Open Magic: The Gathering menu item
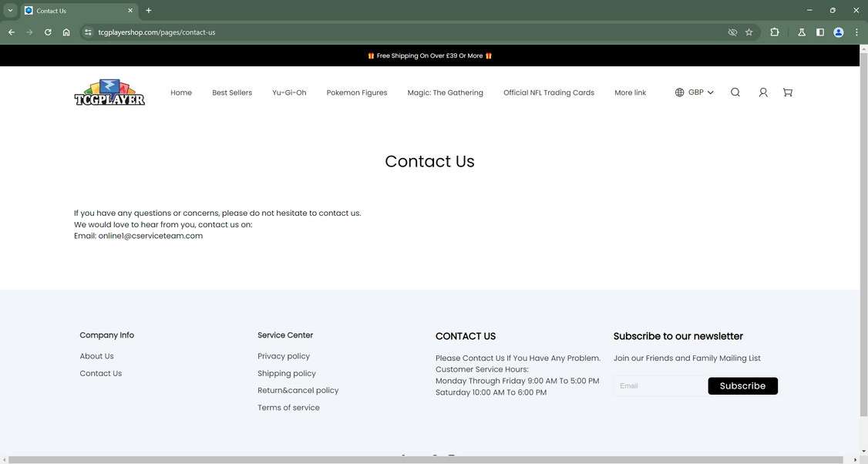The width and height of the screenshot is (868, 464). click(445, 92)
